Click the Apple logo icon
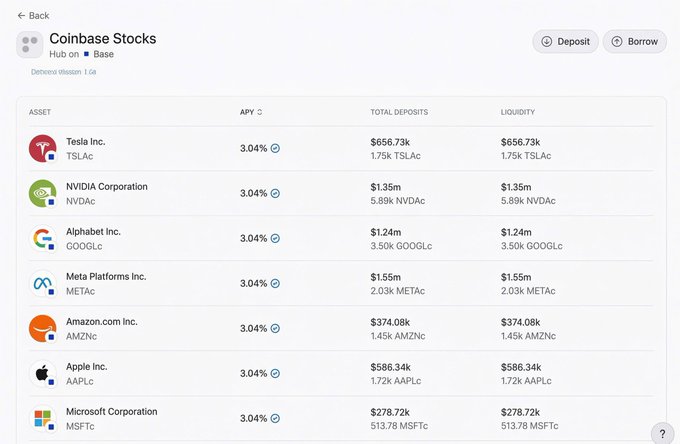The image size is (680, 444). click(x=42, y=373)
